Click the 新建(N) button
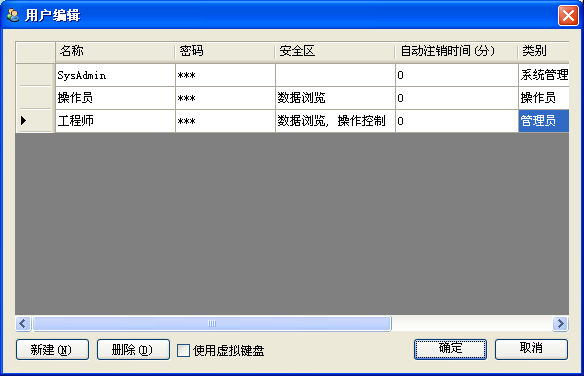584x376 pixels. [x=53, y=350]
